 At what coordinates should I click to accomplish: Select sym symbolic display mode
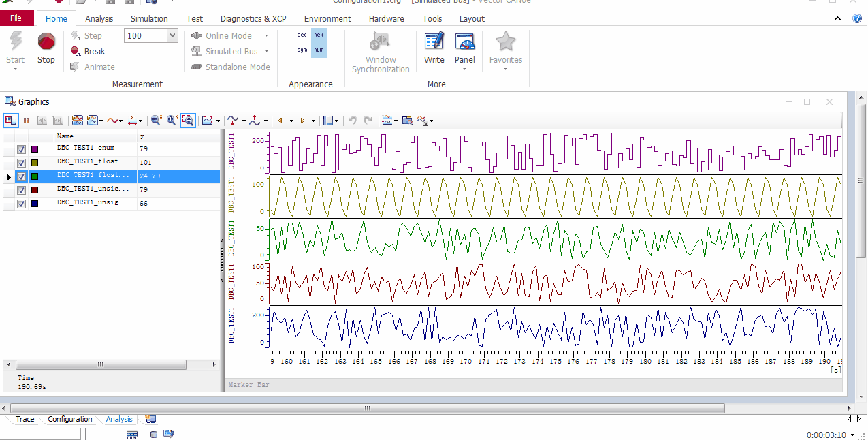coord(302,50)
